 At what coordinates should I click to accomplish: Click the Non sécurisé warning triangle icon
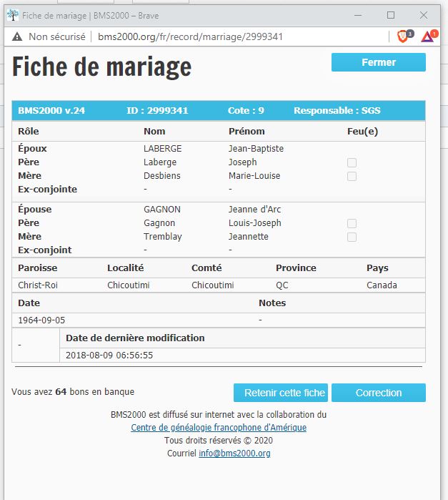[17, 36]
